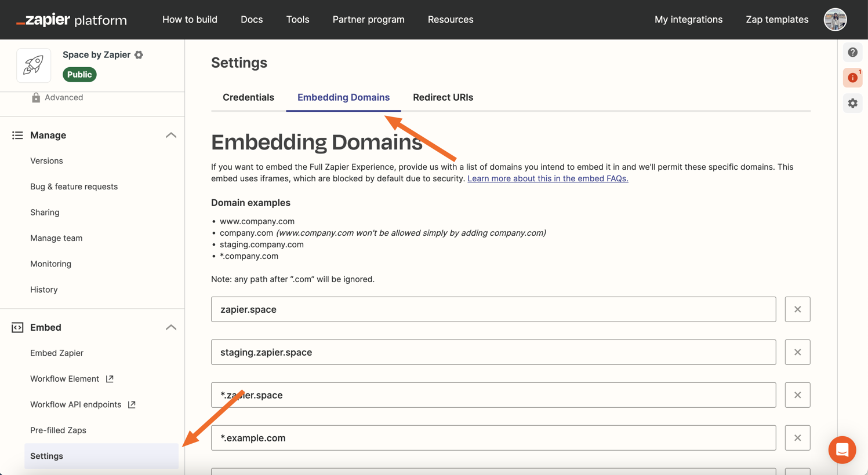Open the user profile avatar menu
Viewport: 868px width, 475px height.
coord(835,20)
